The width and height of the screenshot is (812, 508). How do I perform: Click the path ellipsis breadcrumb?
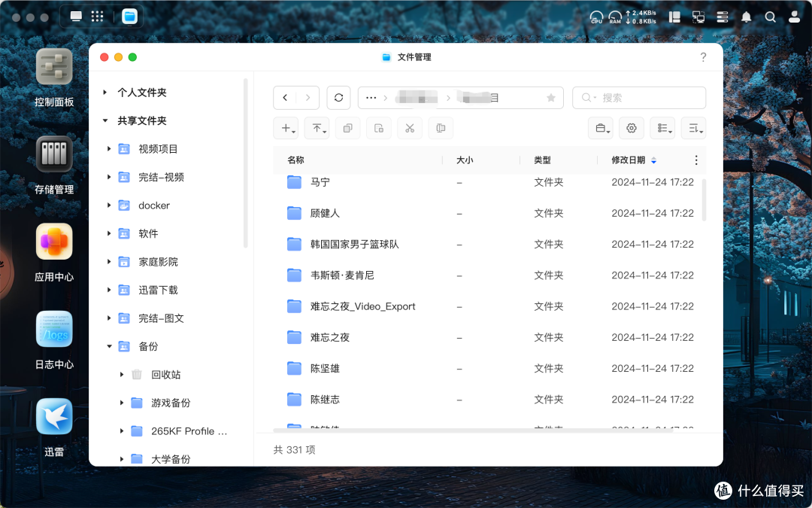click(x=371, y=97)
